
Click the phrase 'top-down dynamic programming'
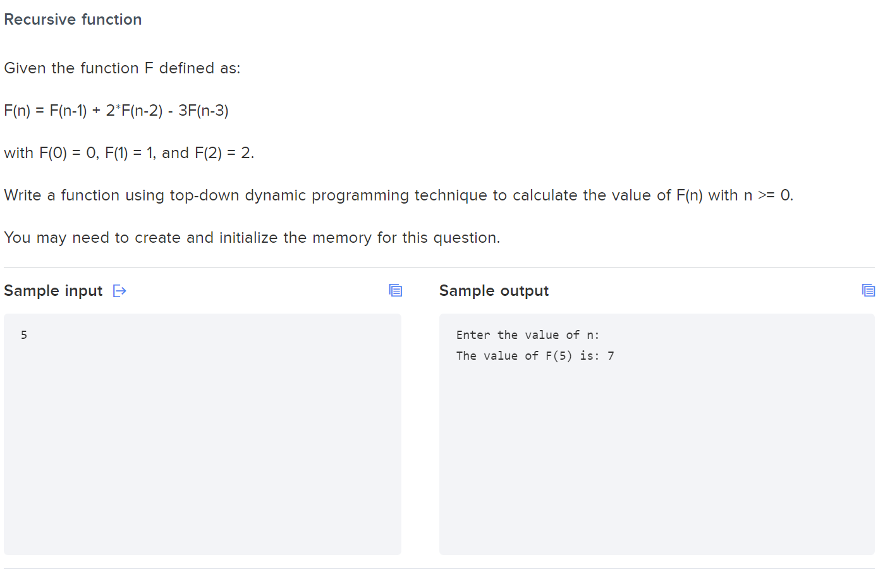[x=290, y=195]
